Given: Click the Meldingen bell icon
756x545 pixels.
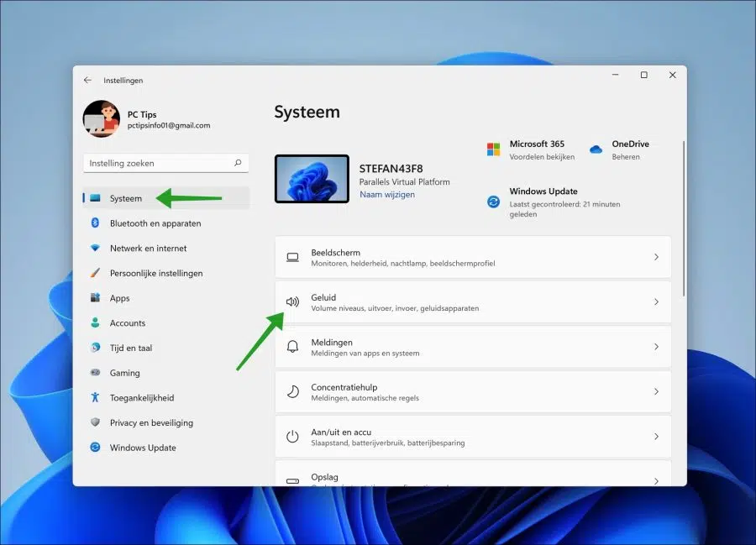Looking at the screenshot, I should tap(292, 347).
